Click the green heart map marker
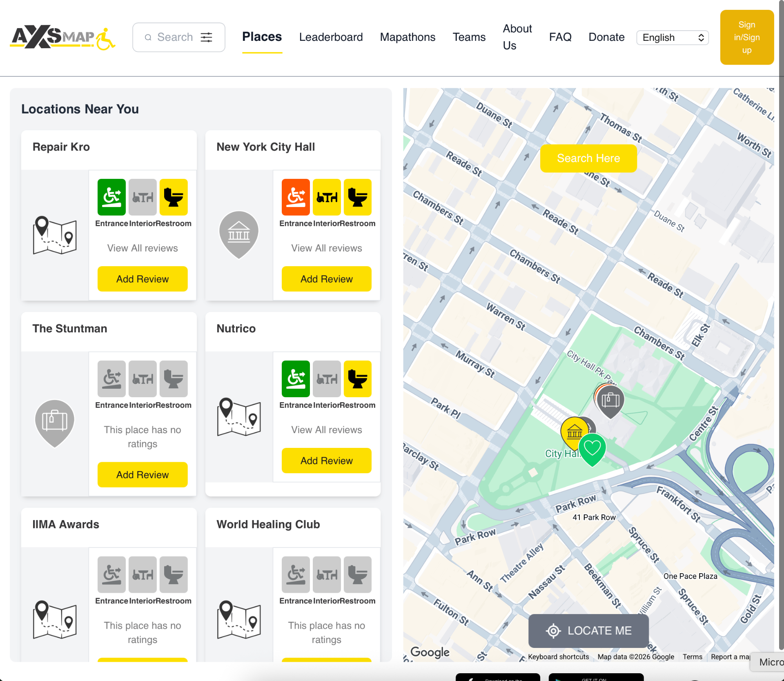 pos(592,449)
